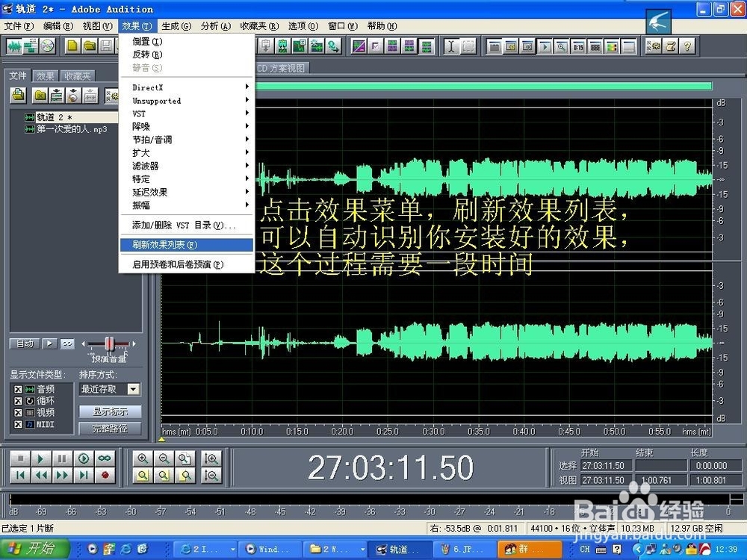Click the Zoom to Selection icon
The width and height of the screenshot is (747, 560).
point(143,475)
